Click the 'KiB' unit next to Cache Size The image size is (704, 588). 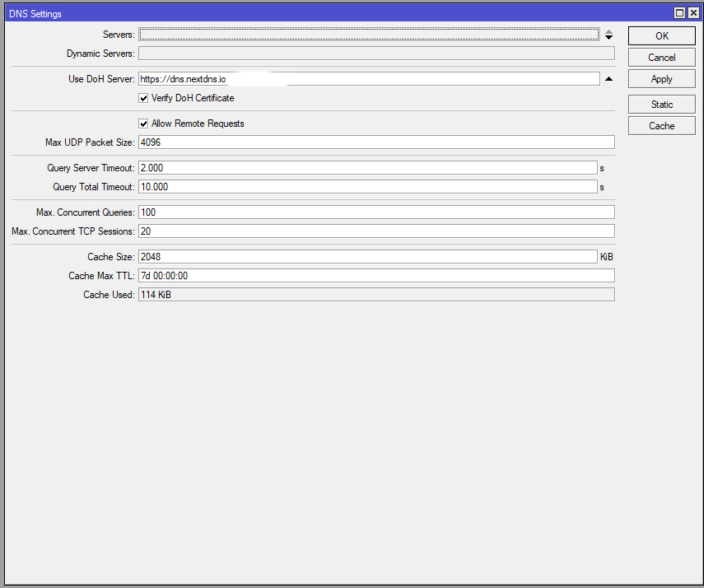tap(607, 257)
